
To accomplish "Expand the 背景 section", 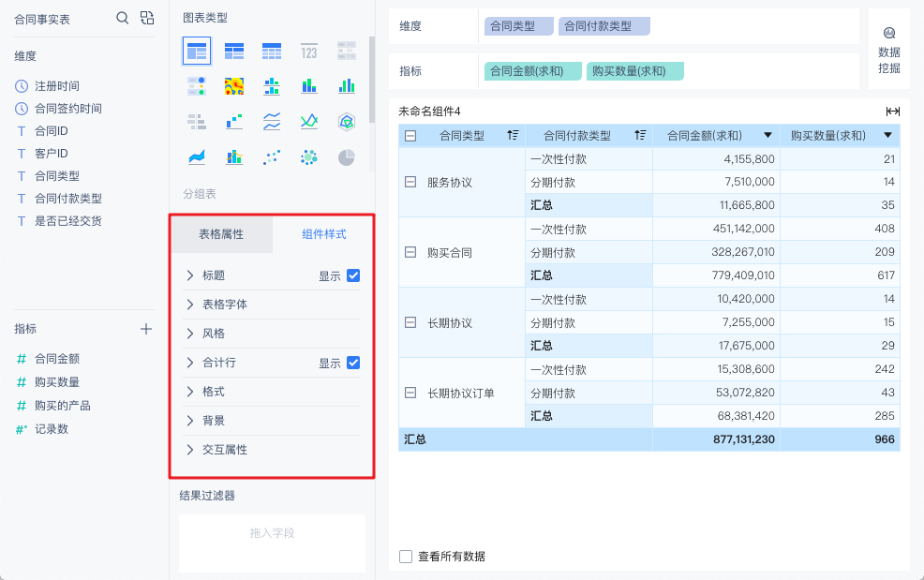I will [189, 421].
